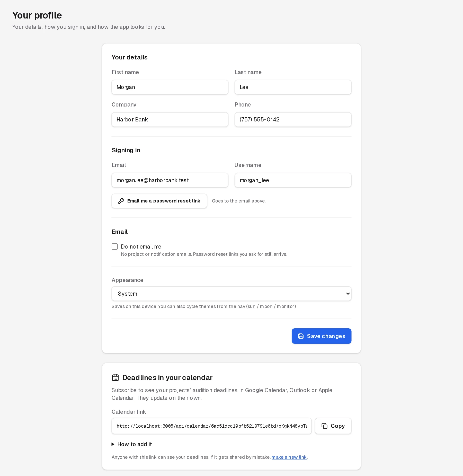Click the Goes to the email above note
The width and height of the screenshot is (463, 476).
point(239,201)
